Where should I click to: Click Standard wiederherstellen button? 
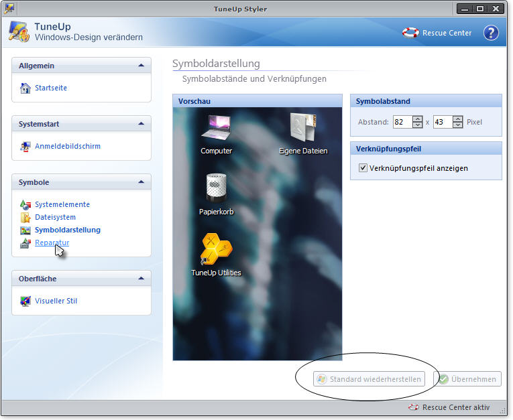[369, 379]
